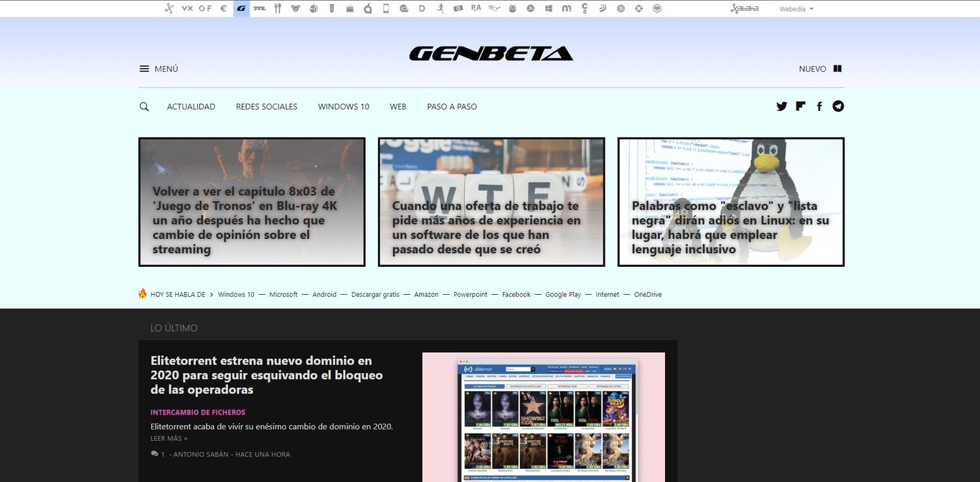Click the NUEVO bookmark icon
980x482 pixels.
point(837,69)
